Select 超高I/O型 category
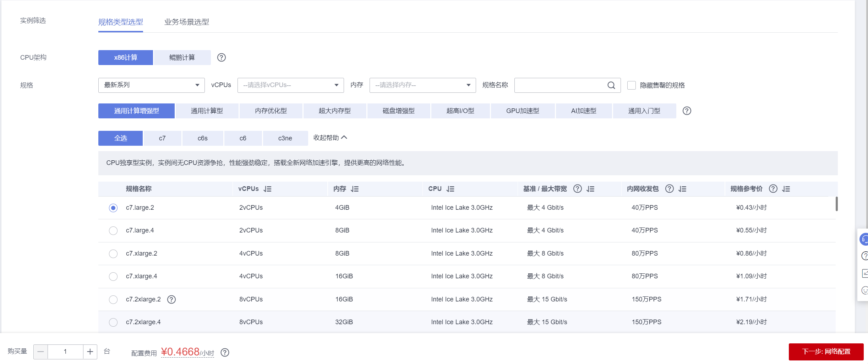The image size is (868, 364). coord(460,111)
